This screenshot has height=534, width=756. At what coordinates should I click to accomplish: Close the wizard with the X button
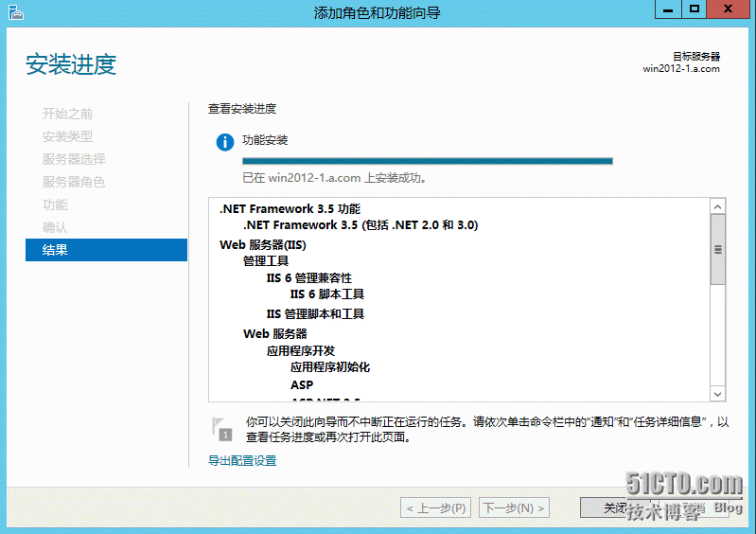(x=728, y=9)
